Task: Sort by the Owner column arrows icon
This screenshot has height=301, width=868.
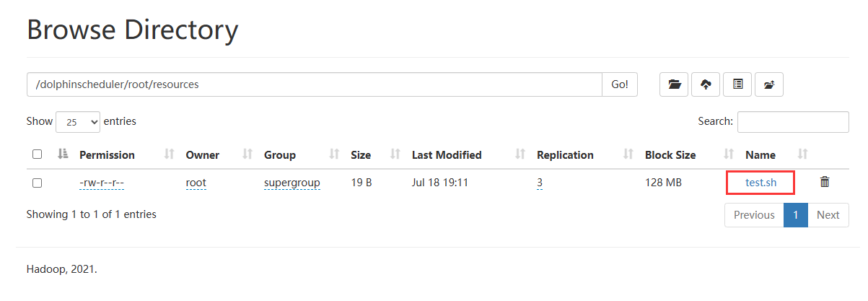Action: point(247,154)
